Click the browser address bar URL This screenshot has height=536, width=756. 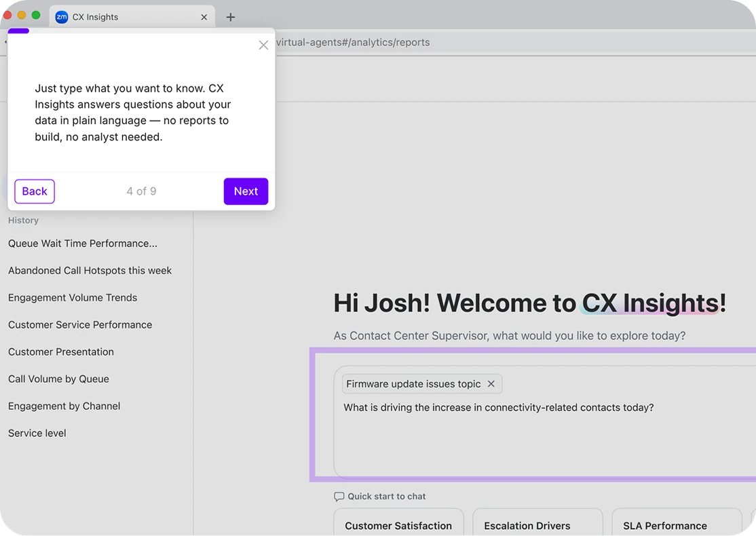353,43
